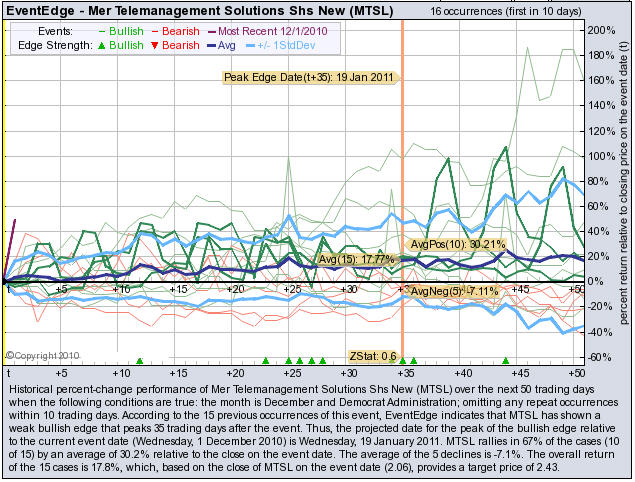The height and width of the screenshot is (482, 635).
Task: Click the green triangle marker near +44
Action: tap(506, 360)
